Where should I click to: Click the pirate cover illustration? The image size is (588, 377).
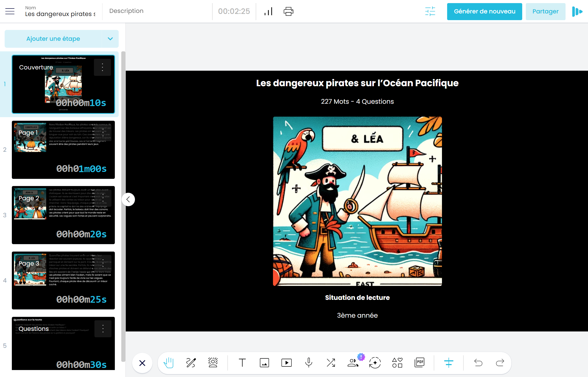pyautogui.click(x=357, y=201)
